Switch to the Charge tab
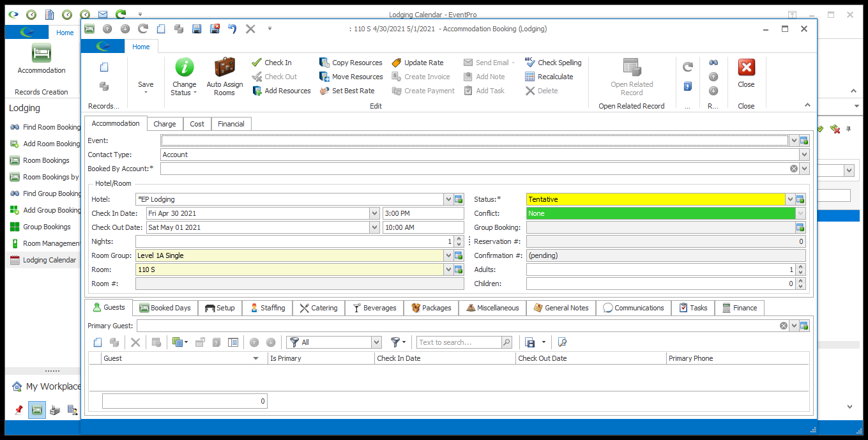Screen dimensions: 868x440 pyautogui.click(x=165, y=124)
